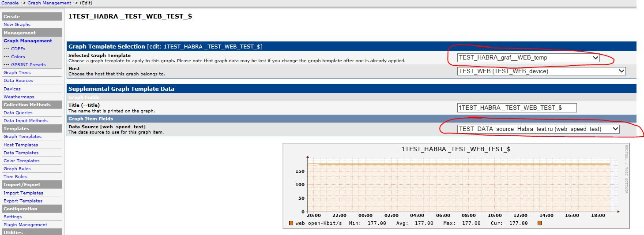Screen dimensions: 644x235
Task: Open Plugin Management page
Action: [x=25, y=224]
